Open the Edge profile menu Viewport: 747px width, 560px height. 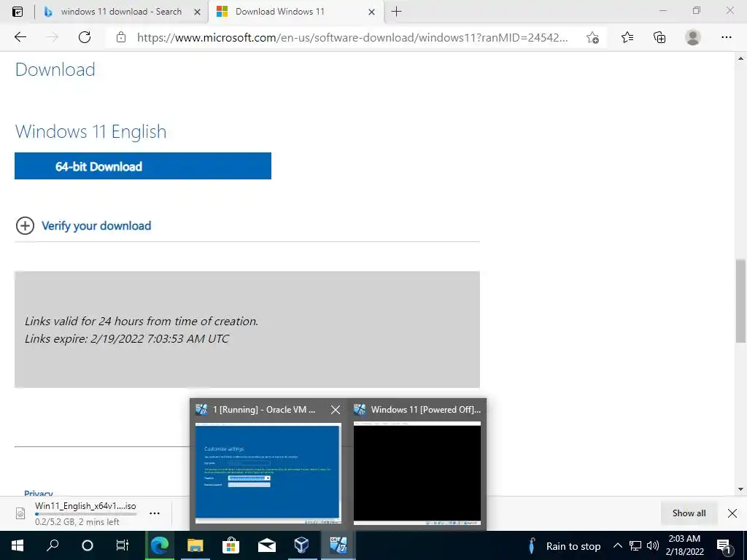click(x=693, y=37)
